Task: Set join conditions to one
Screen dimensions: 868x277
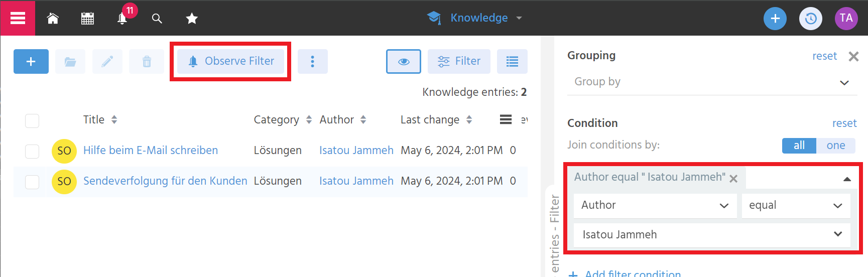Action: [x=835, y=146]
